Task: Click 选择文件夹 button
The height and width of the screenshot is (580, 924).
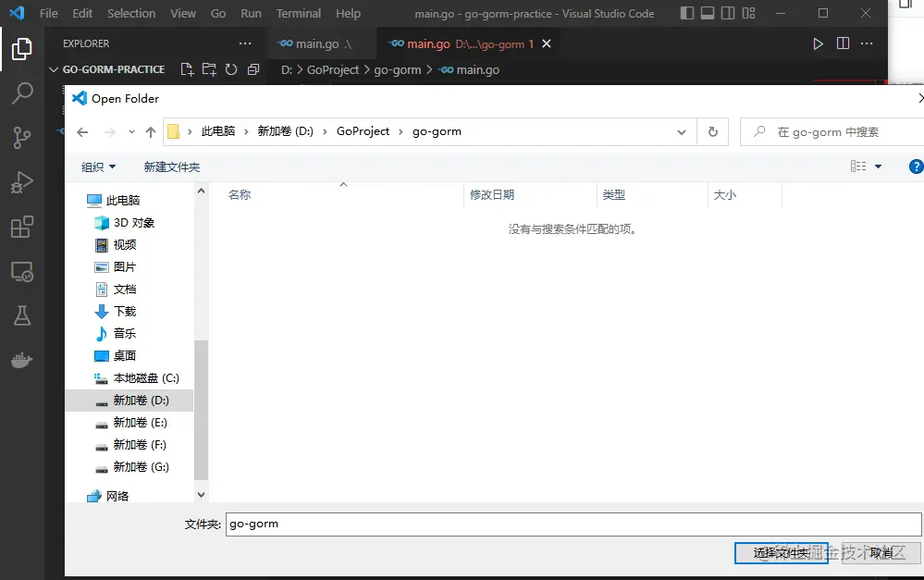Action: (782, 553)
